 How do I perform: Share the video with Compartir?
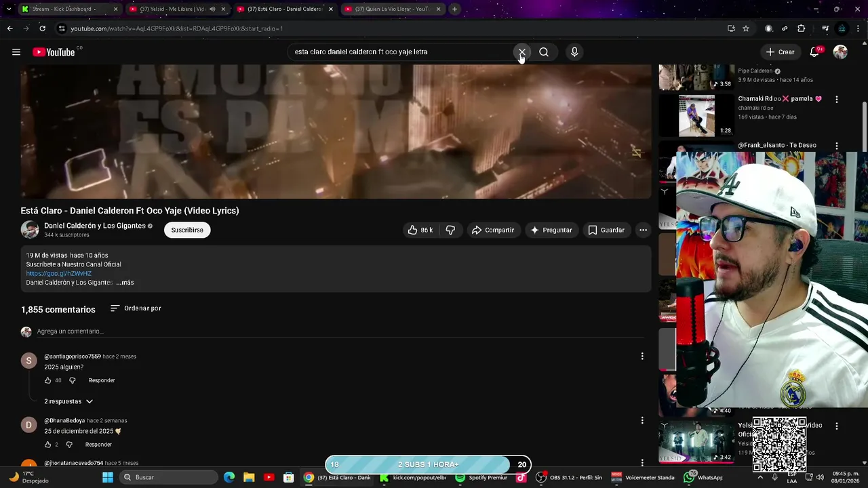(x=493, y=230)
